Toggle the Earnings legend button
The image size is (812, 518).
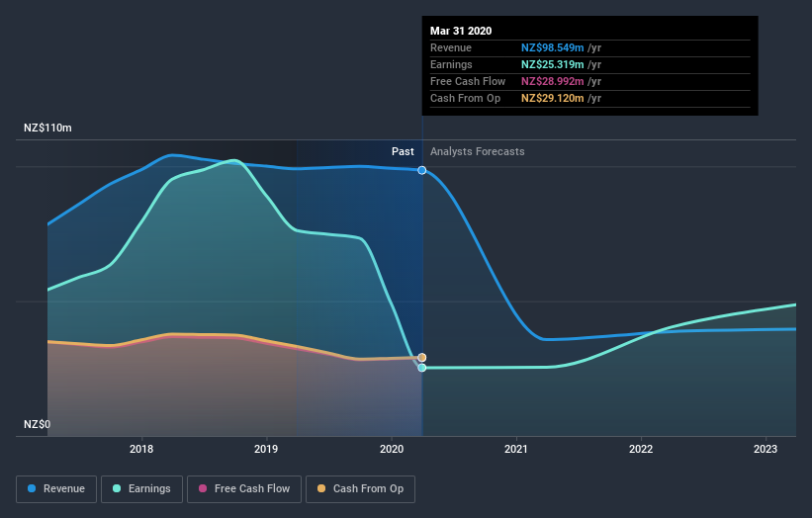click(x=141, y=489)
